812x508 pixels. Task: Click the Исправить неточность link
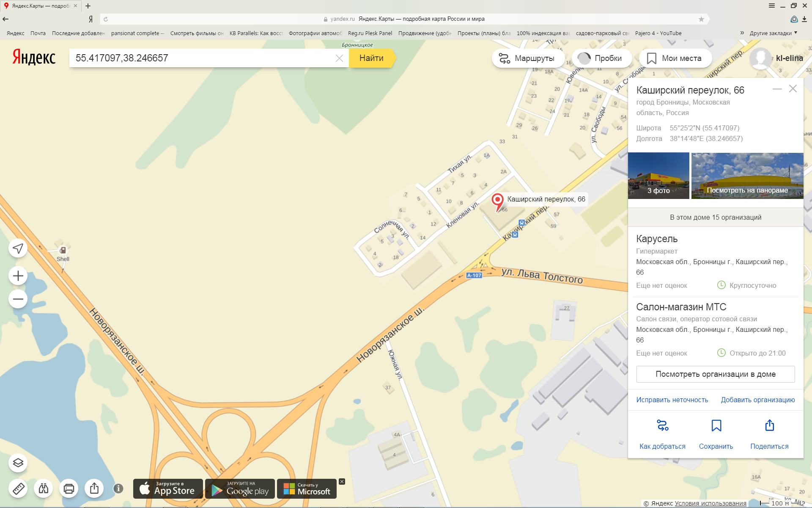click(672, 400)
